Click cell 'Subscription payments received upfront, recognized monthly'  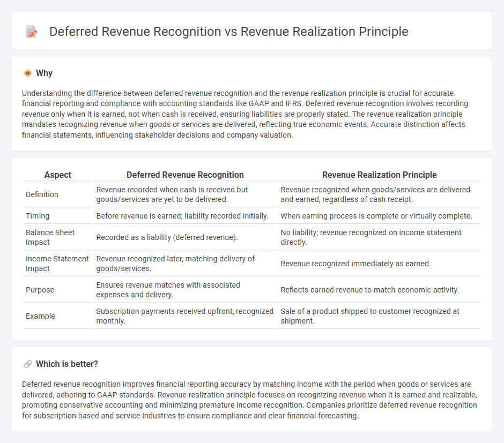(185, 316)
